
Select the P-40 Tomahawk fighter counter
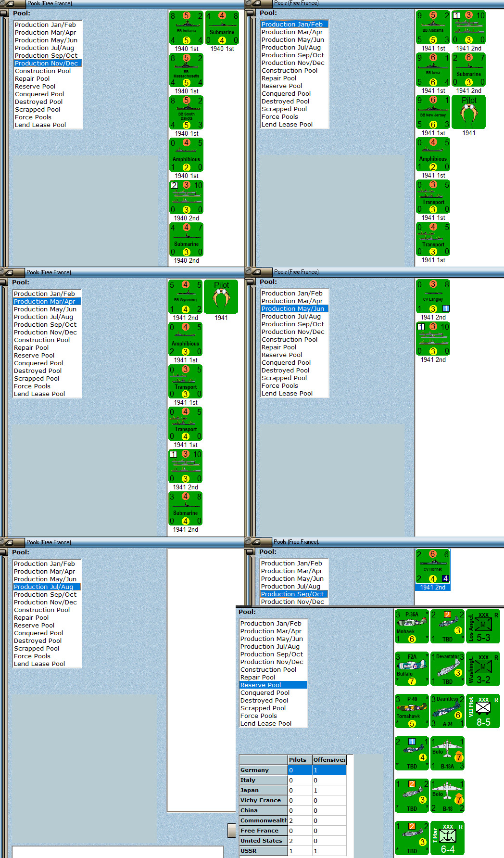click(412, 711)
